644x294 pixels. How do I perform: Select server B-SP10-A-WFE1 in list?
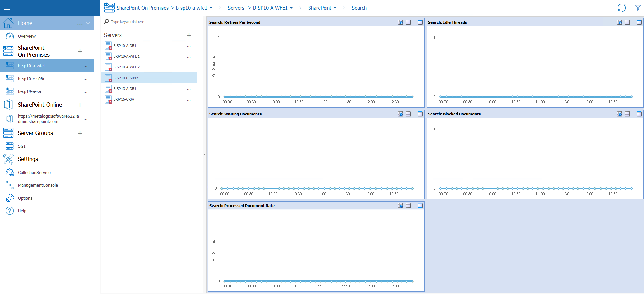(126, 56)
